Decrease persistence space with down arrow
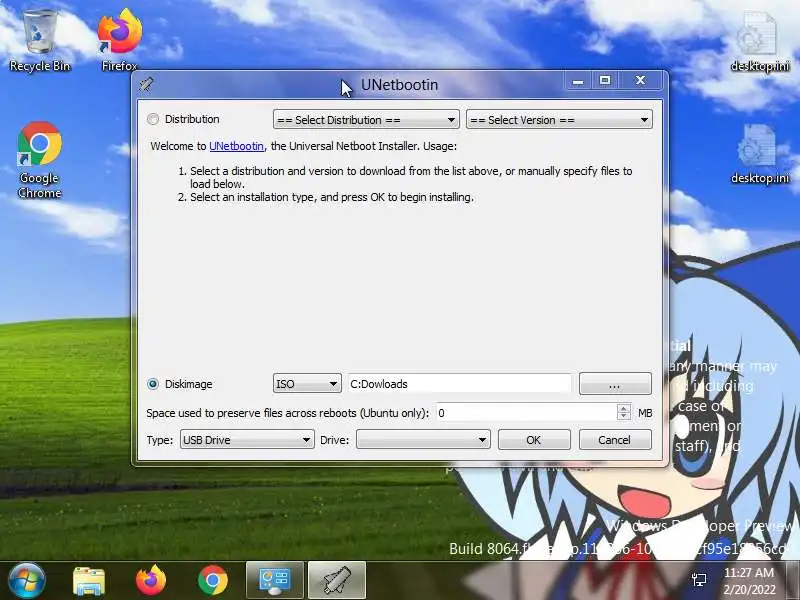This screenshot has width=800, height=600. click(x=624, y=417)
